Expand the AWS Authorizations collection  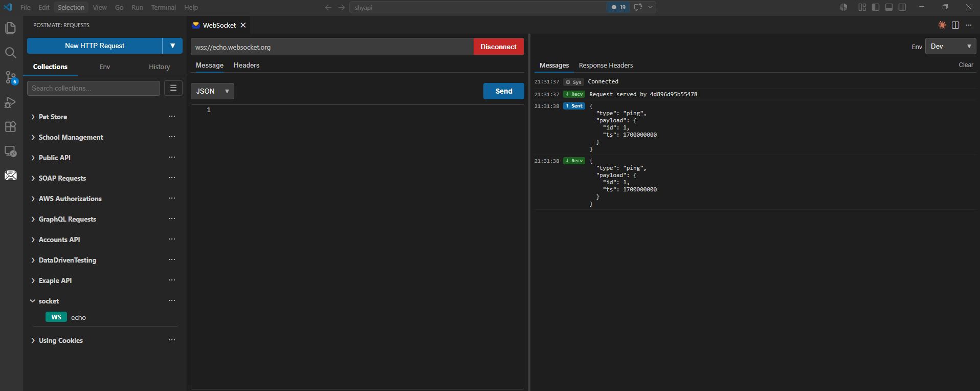tap(33, 199)
